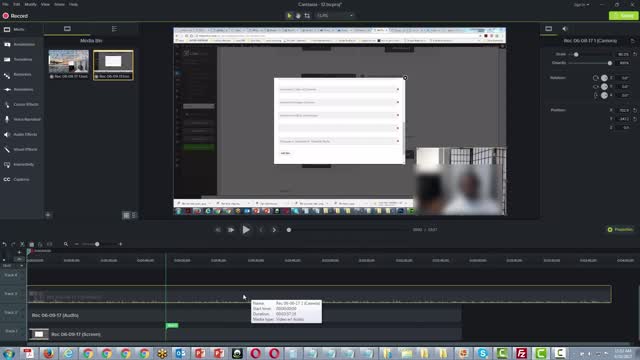Click the red Record button

[x=16, y=16]
